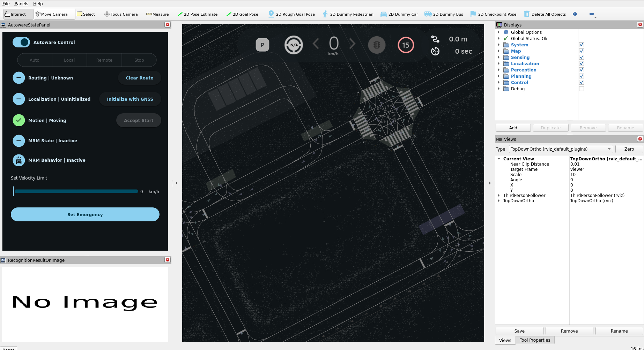Activate the Focus Camera tool
644x350 pixels.
(x=121, y=14)
